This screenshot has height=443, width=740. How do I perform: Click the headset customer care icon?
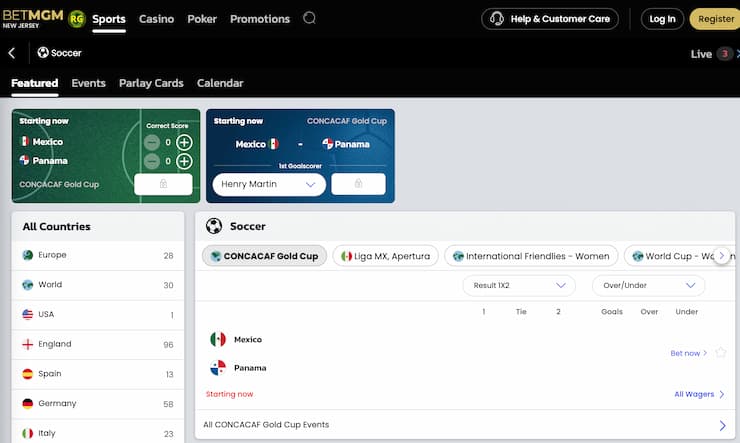[496, 19]
